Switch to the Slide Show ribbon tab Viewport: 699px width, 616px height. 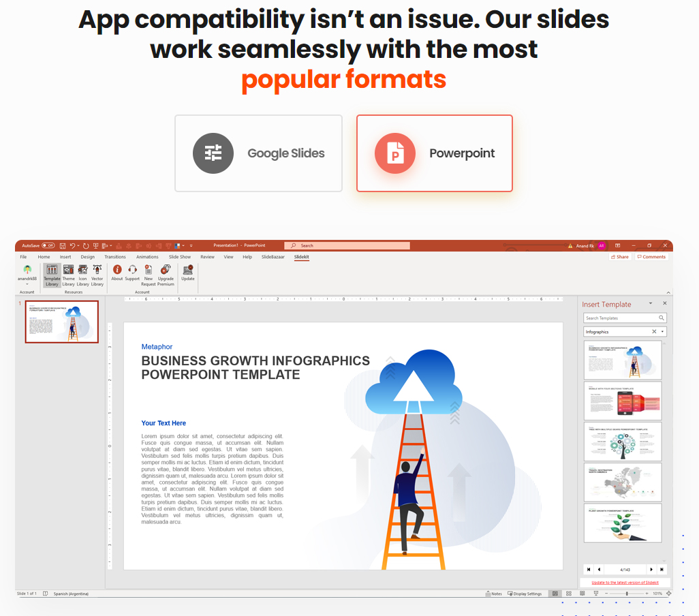tap(180, 257)
